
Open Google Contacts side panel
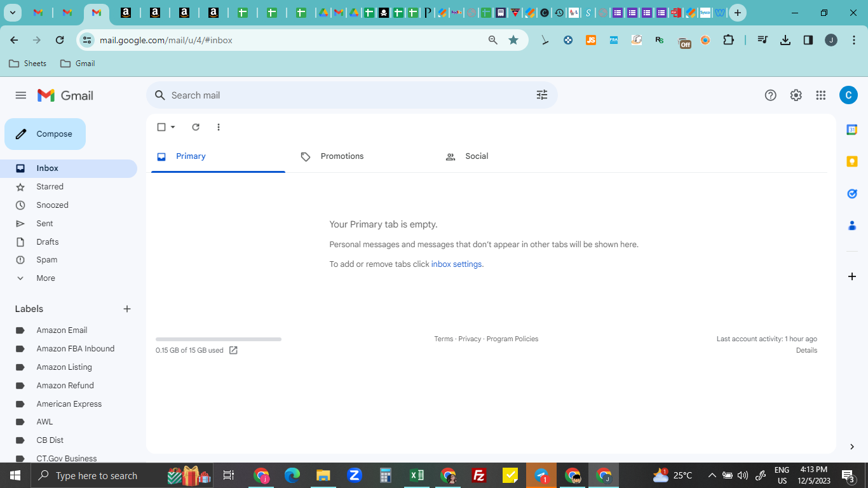[852, 226]
